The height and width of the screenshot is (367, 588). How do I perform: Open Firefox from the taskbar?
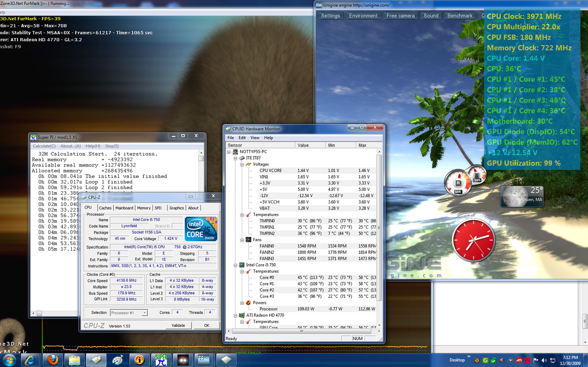(53, 361)
